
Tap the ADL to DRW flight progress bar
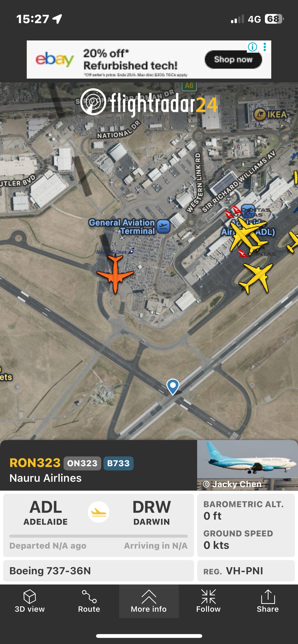pyautogui.click(x=99, y=536)
